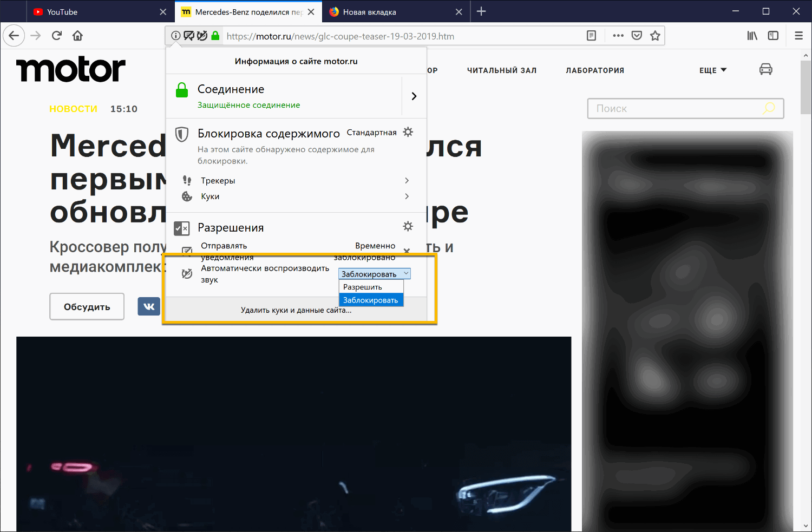812x532 pixels.
Task: Select the Mercedes-Benz motor.ru tab
Action: pyautogui.click(x=248, y=12)
